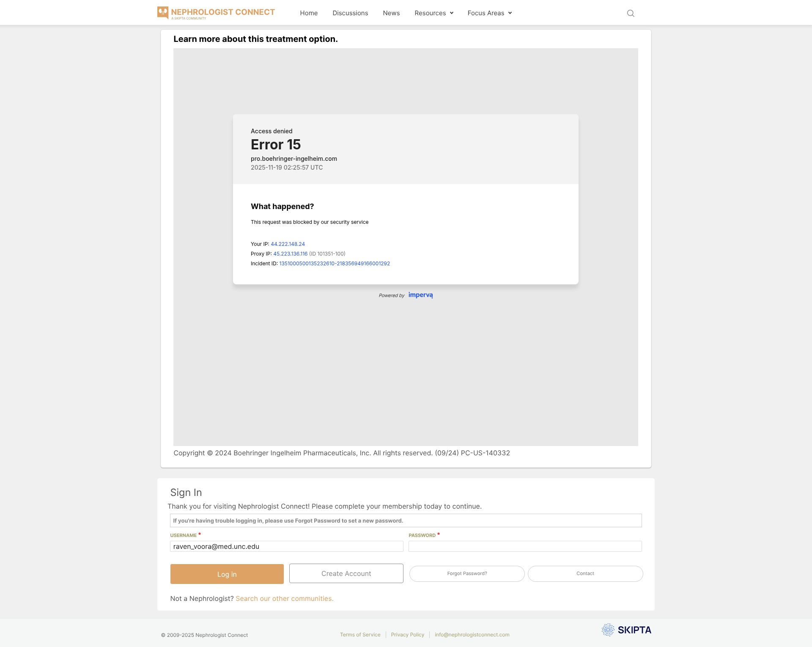Click the Skipta logo in footer

626,630
